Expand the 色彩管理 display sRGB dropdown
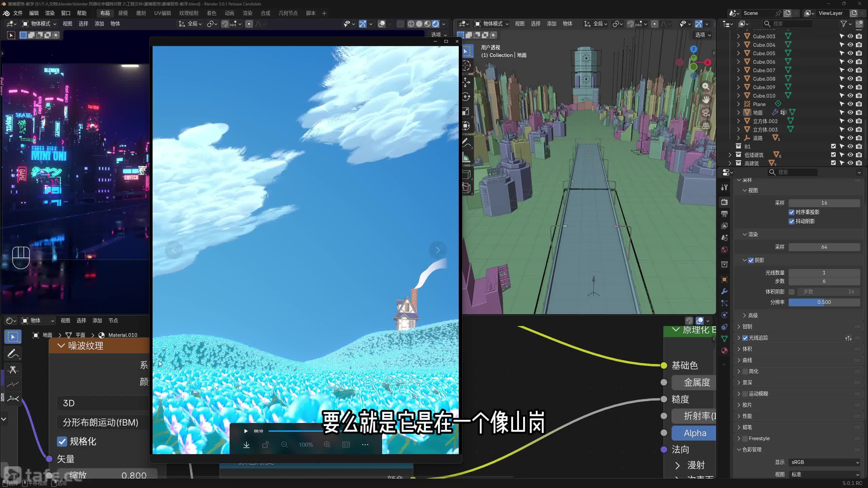 824,462
